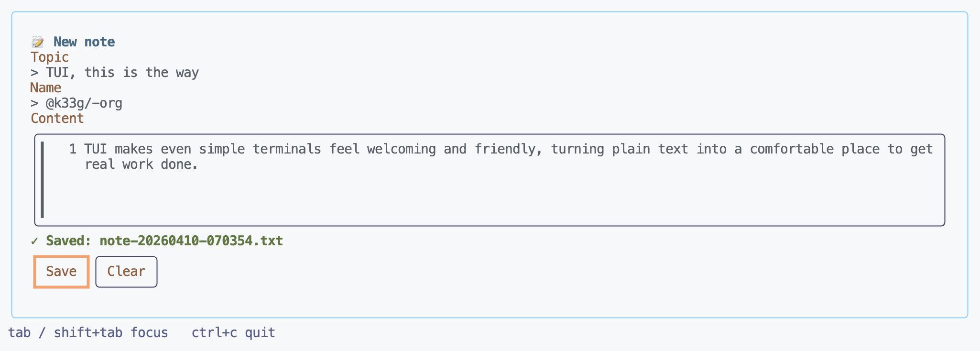Screen dimensions: 980x351
Task: Click the word "comfortable" in the content text
Action: coord(791,149)
